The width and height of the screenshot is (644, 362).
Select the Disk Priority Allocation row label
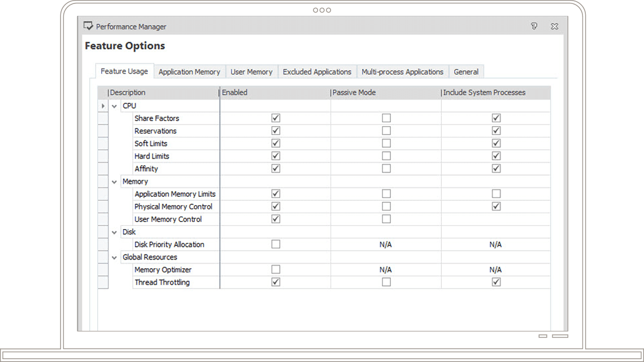click(169, 244)
